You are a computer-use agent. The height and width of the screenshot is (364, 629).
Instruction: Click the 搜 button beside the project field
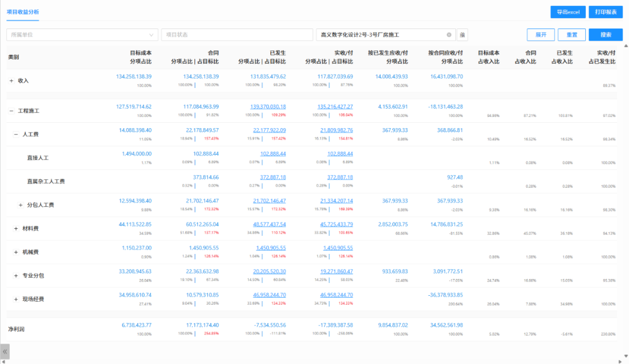(x=462, y=35)
